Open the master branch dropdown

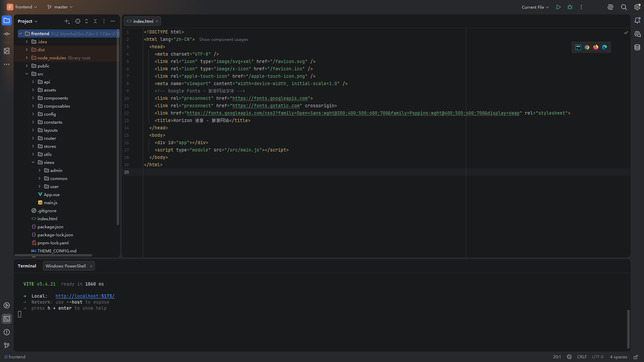[60, 7]
